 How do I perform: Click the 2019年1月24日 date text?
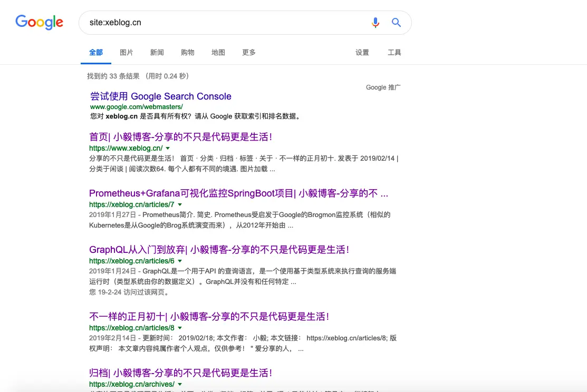pyautogui.click(x=112, y=271)
